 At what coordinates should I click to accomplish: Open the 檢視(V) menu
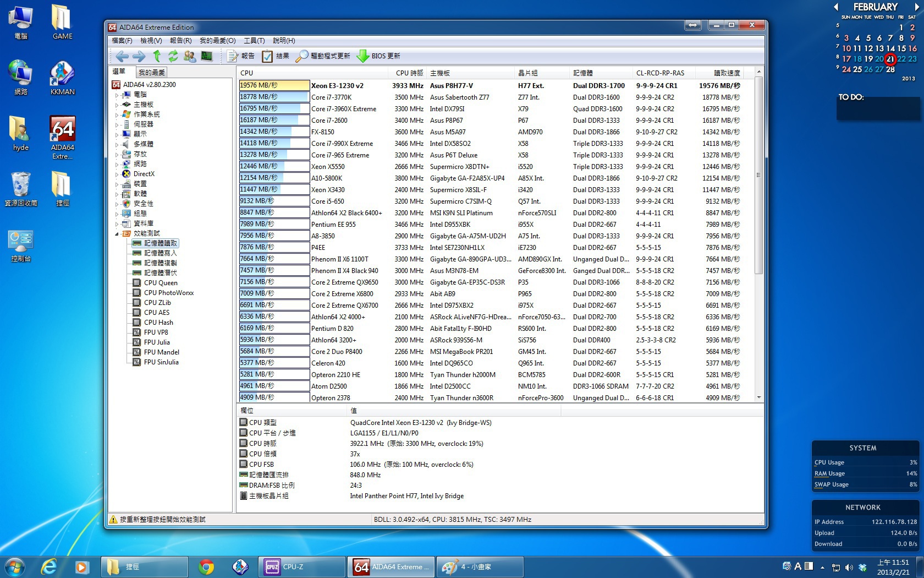pos(151,41)
